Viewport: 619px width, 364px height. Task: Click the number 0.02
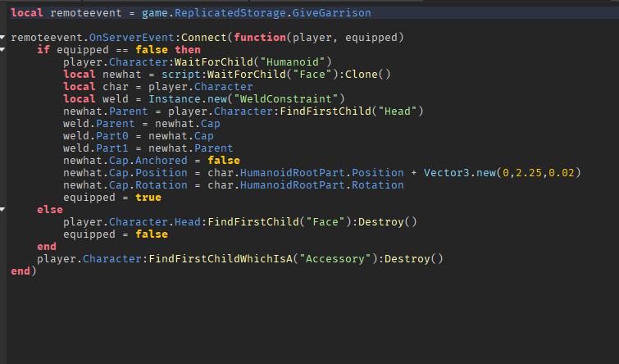coord(562,172)
